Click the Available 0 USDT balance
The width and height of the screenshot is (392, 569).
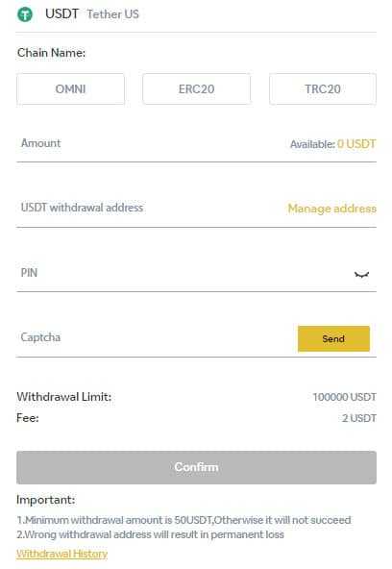(332, 144)
